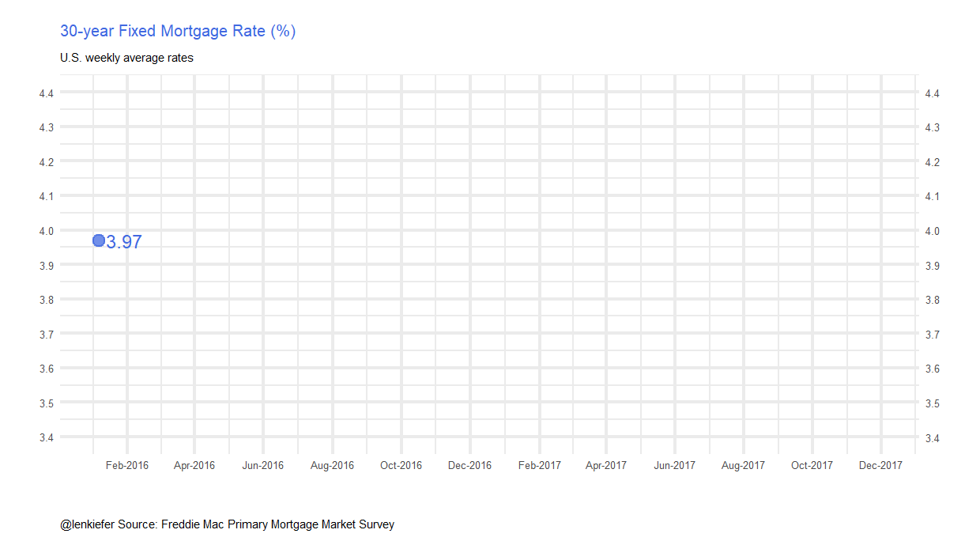Click the chart title 30-year Fixed Mortgage Rate
This screenshot has height=560, width=980.
point(178,32)
